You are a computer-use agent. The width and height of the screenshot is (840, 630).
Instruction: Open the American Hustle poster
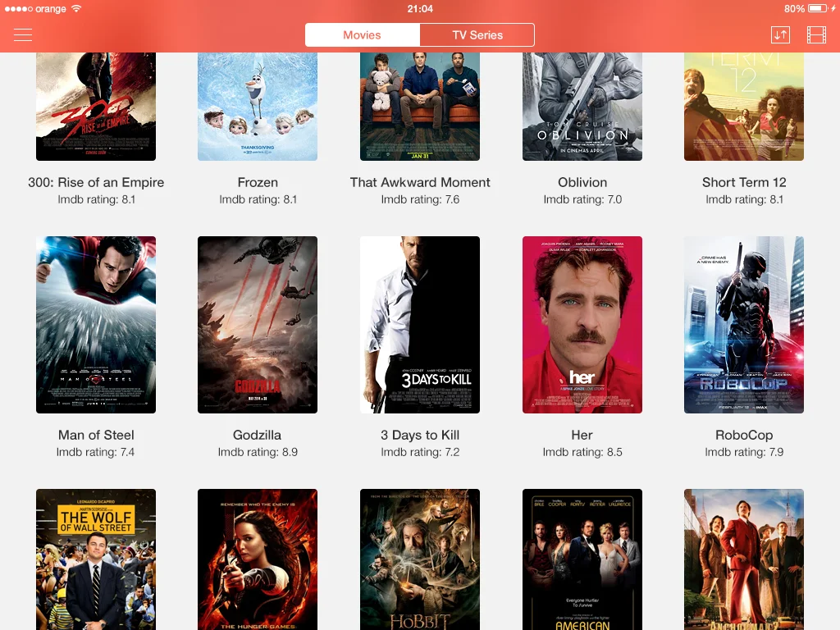(x=582, y=559)
